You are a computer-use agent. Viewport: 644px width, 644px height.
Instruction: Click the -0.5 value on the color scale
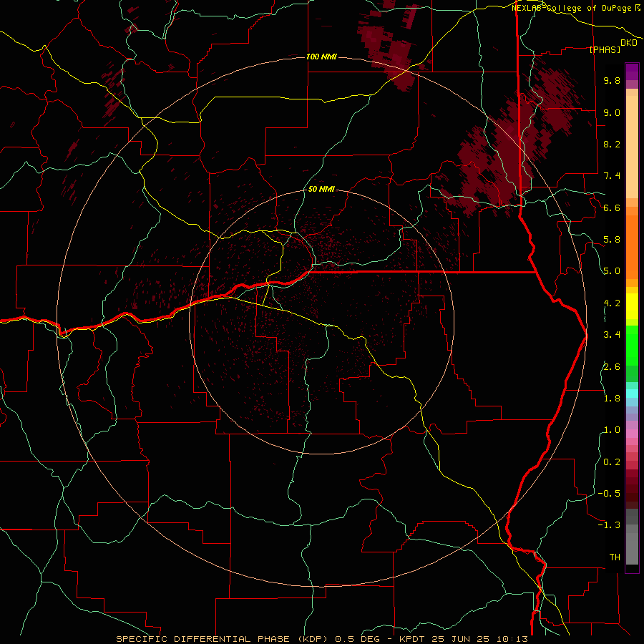tap(609, 494)
